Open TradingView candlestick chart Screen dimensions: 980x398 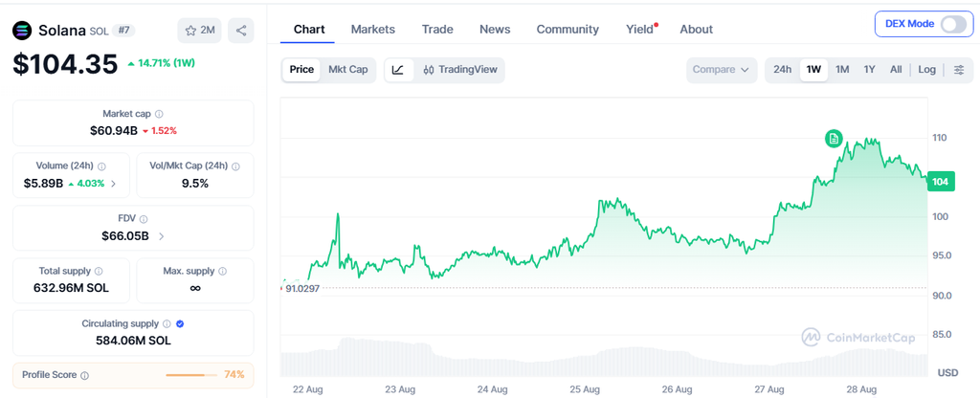click(x=460, y=70)
